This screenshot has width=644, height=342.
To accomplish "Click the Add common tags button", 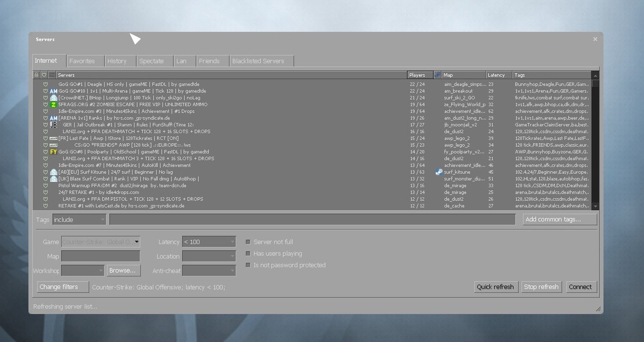I will click(560, 219).
